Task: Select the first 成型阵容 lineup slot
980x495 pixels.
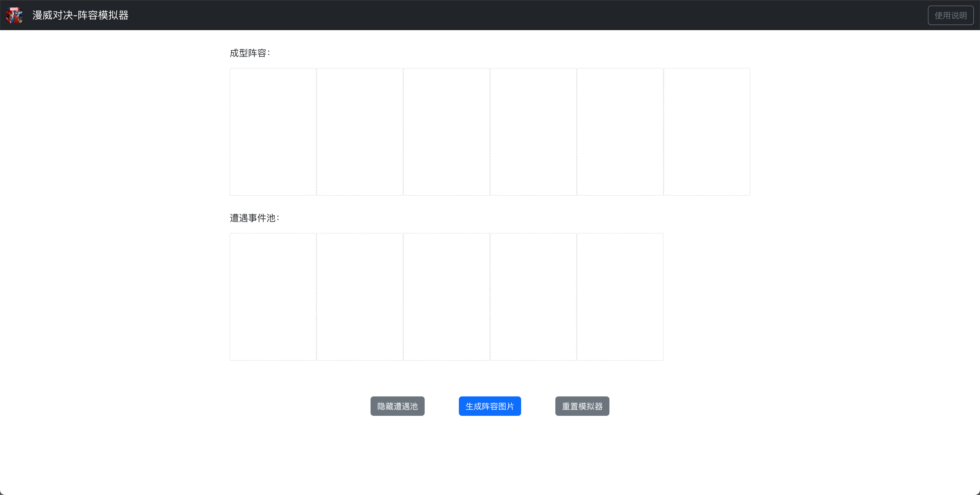Action: coord(273,132)
